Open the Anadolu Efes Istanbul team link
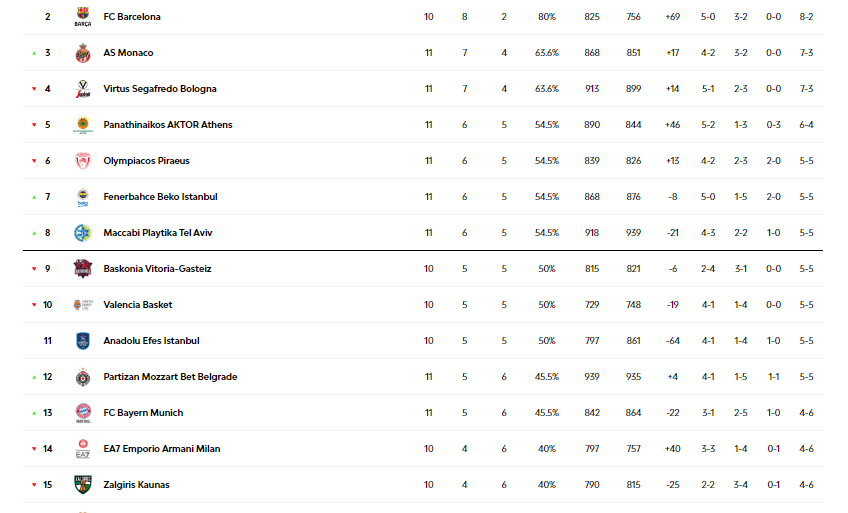The width and height of the screenshot is (848, 513). click(x=151, y=341)
